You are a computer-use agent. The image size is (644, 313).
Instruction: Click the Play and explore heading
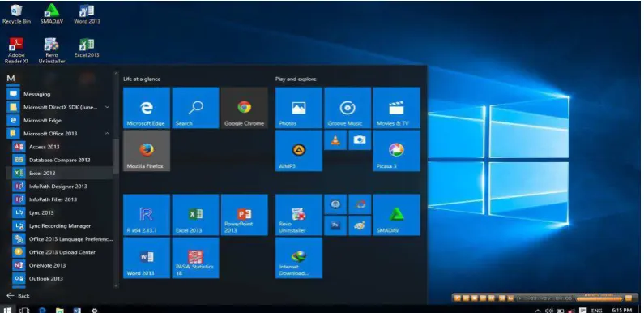tap(296, 79)
